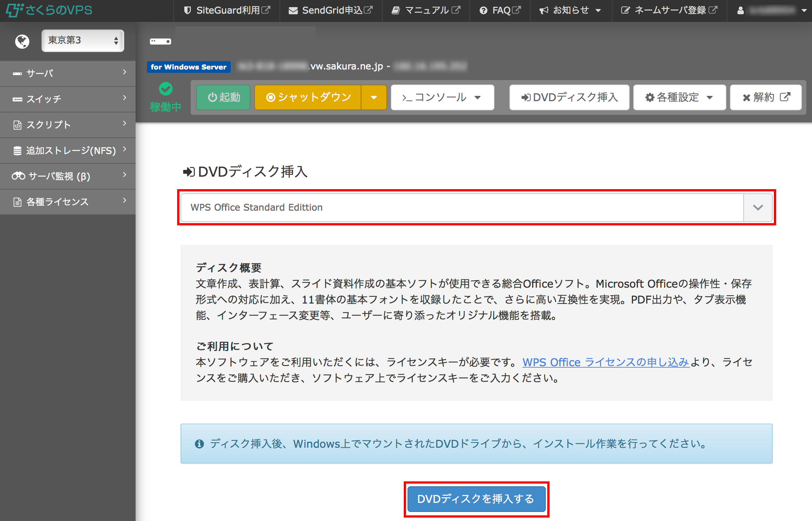Click the ご利用について heading
Image resolution: width=812 pixels, height=521 pixels.
[x=235, y=346]
